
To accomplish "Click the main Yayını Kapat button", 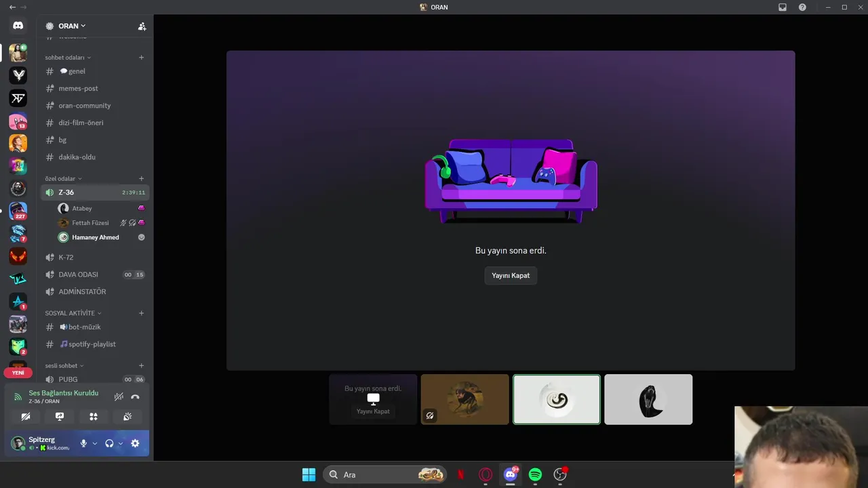I will [511, 276].
